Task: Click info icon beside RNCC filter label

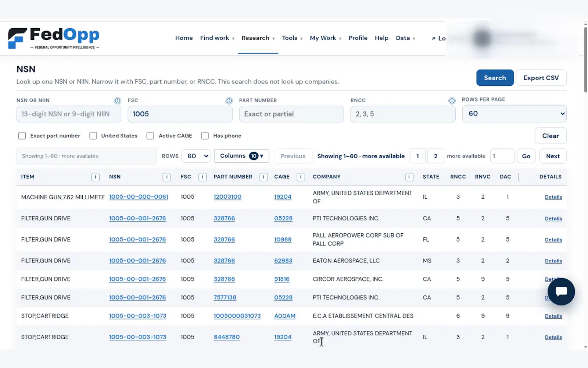Action: point(452,100)
